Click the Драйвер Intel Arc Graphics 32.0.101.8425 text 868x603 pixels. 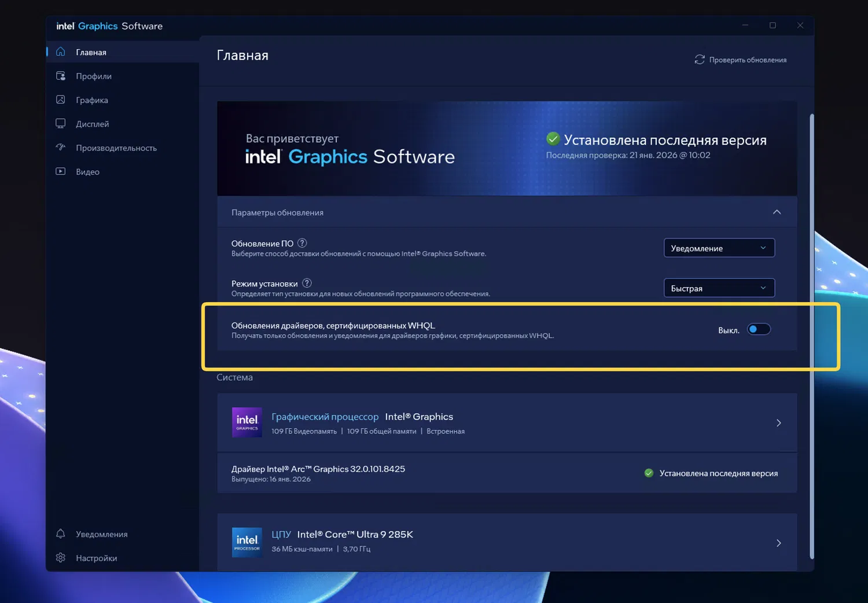click(318, 469)
